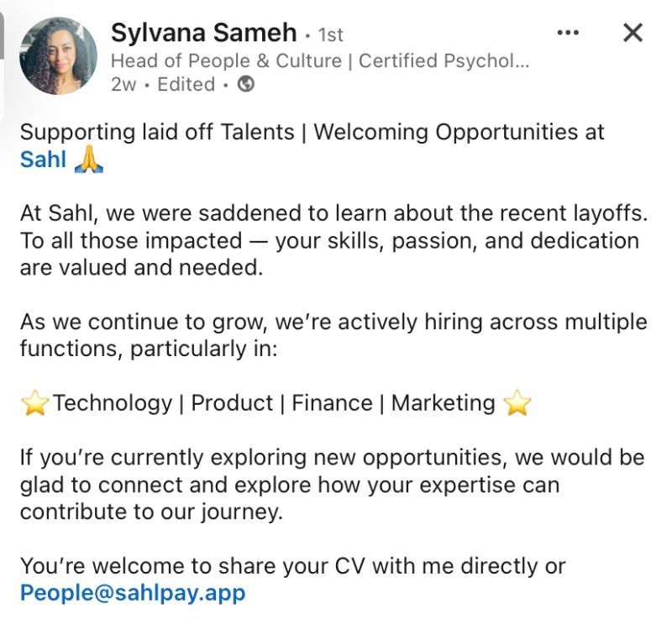Viewport: 672px width, 619px height.
Task: Click the Technology | Product | Finance | Marketing line
Action: (x=274, y=403)
